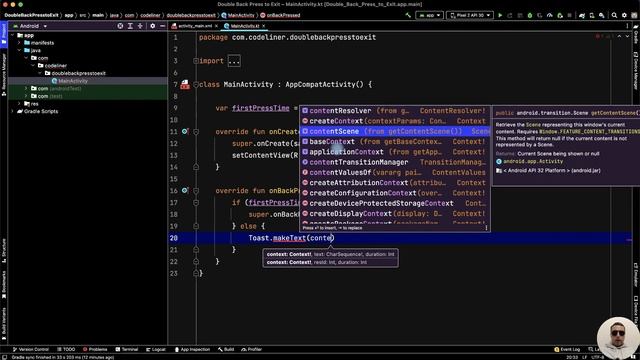This screenshot has height=360, width=640.
Task: Start debugging with the green bug icon
Action: (x=530, y=15)
